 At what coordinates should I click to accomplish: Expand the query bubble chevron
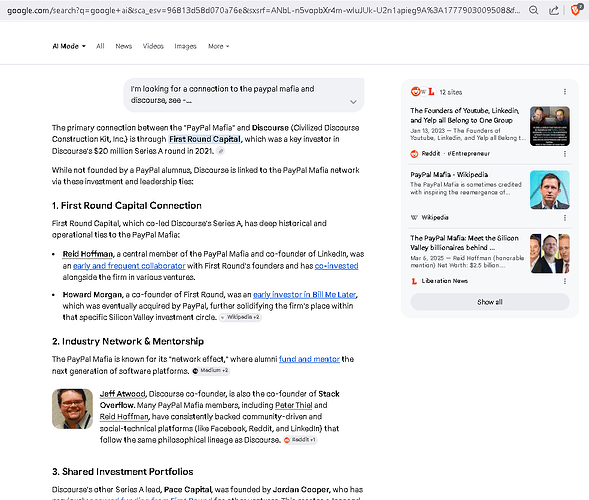[353, 102]
